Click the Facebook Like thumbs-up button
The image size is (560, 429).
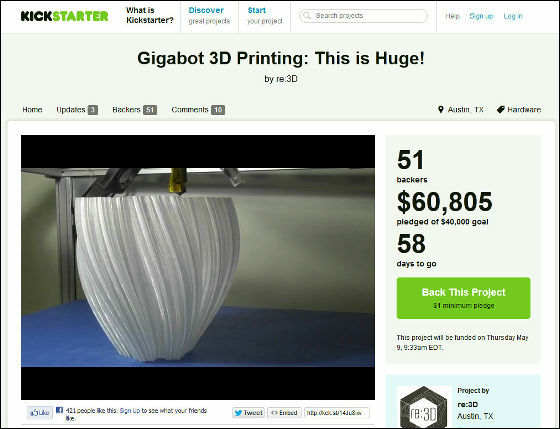[x=40, y=413]
